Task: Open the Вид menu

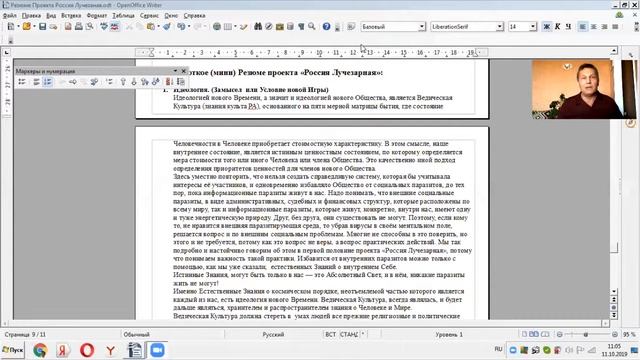Action: (51, 16)
